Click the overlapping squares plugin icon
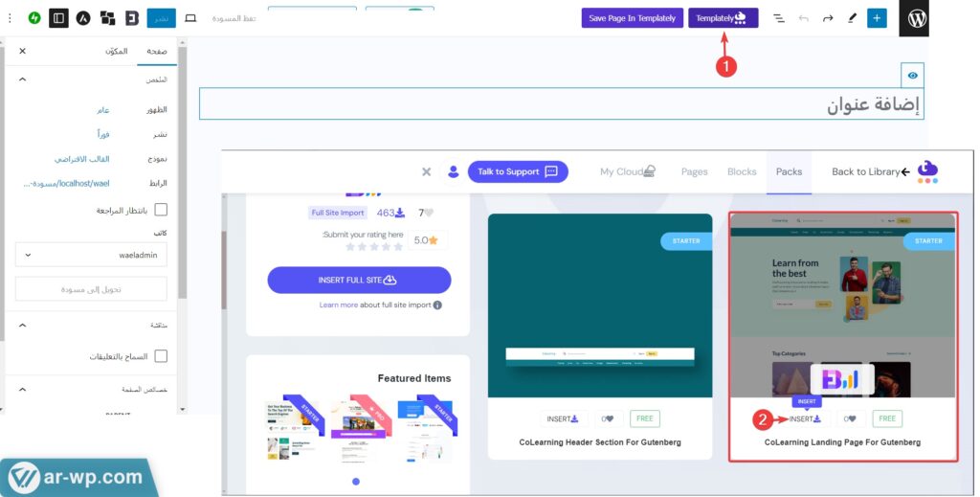Viewport: 980px width, 497px height. pyautogui.click(x=107, y=18)
